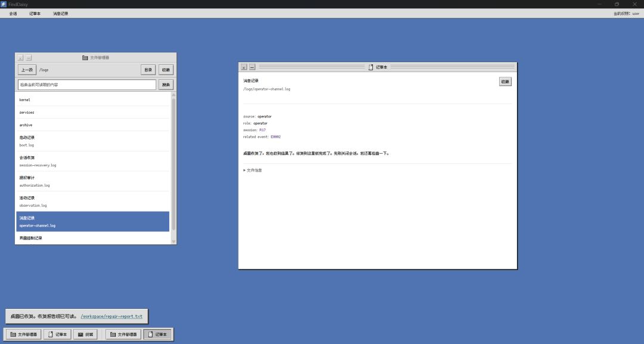Click the 目录 button in file manager

coord(148,70)
